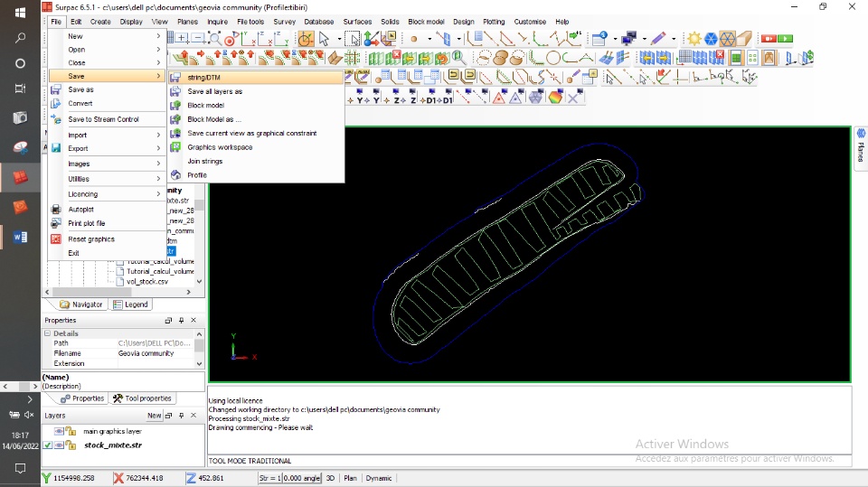Open the Surfaces menu
Image resolution: width=868 pixels, height=487 pixels.
click(x=357, y=22)
